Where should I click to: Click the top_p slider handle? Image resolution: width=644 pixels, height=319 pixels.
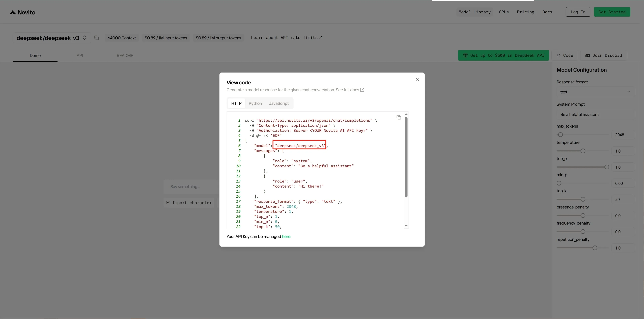tap(606, 167)
